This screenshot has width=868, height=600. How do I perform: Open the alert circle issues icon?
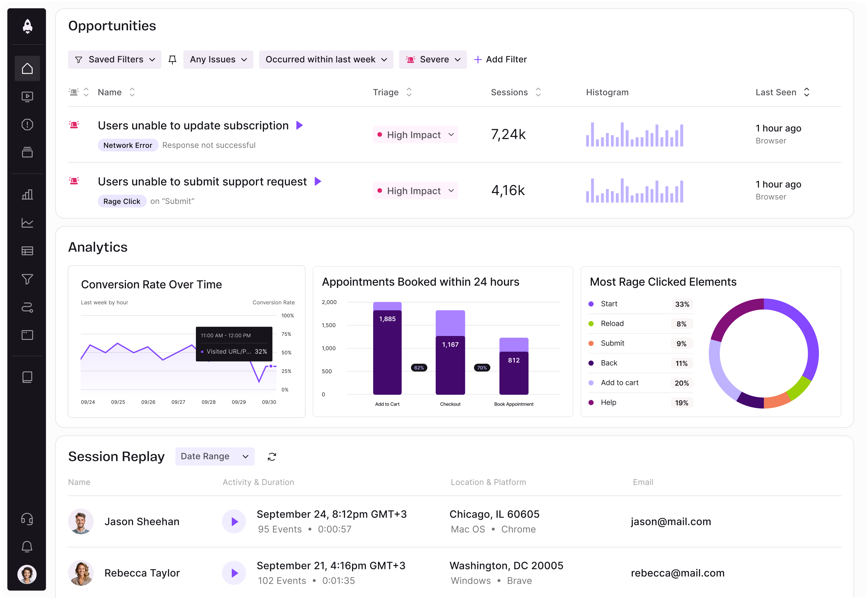(27, 124)
